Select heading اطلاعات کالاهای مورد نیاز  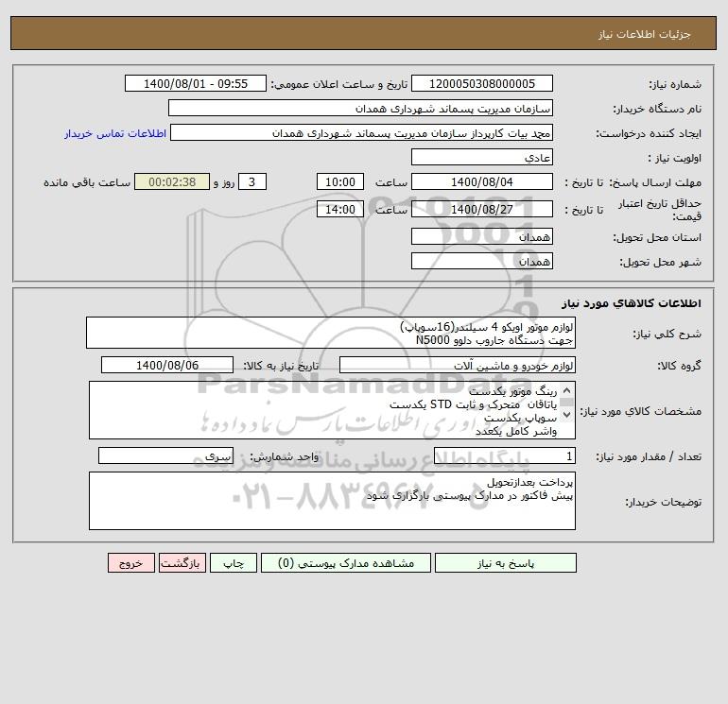pos(632,303)
